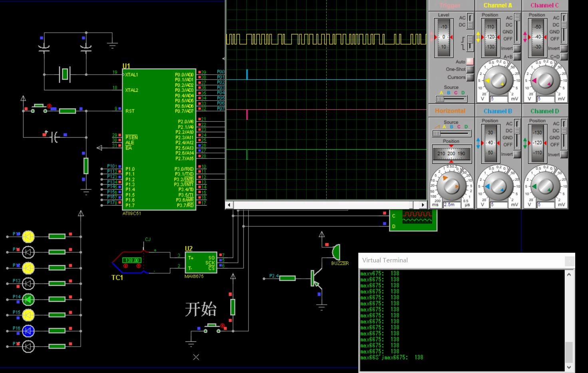Click Channel B coupling slide switch

point(517,134)
